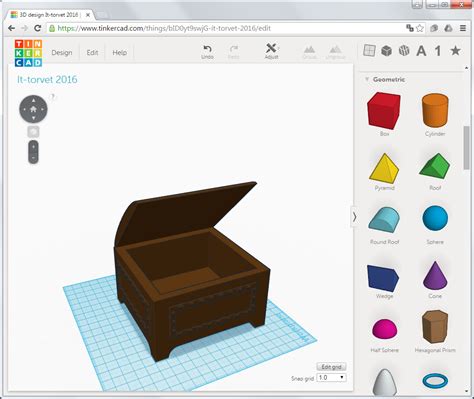
Task: Select the 3D design It-torvet tab
Action: 50,15
